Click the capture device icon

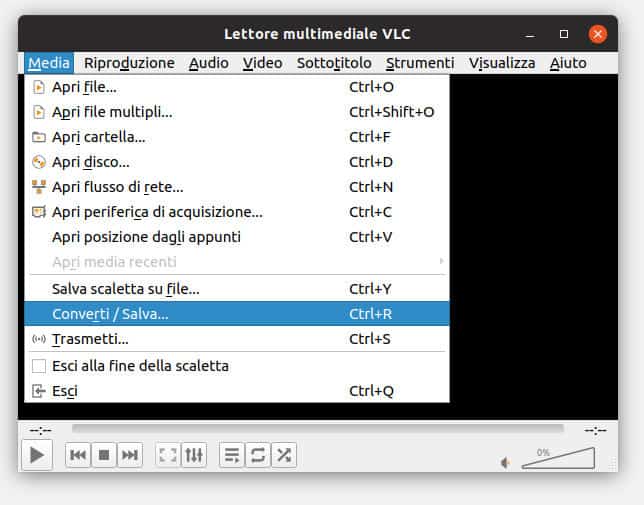click(x=39, y=212)
